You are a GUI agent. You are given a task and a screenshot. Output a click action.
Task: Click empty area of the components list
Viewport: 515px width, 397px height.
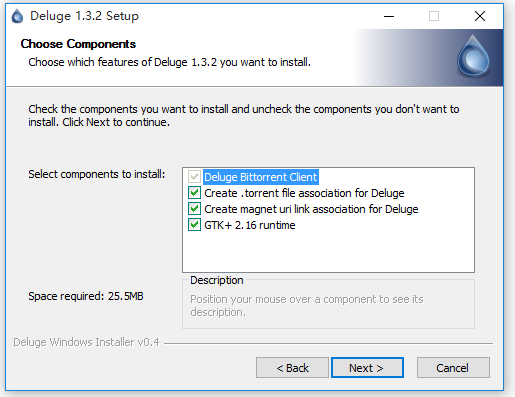tap(328, 252)
